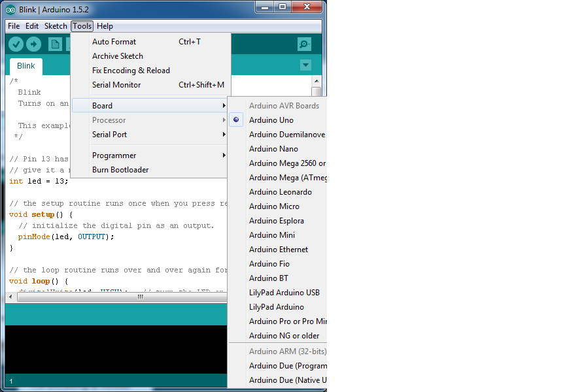This screenshot has width=565, height=392.
Task: Open the tab options dropdown arrow
Action: (x=305, y=65)
